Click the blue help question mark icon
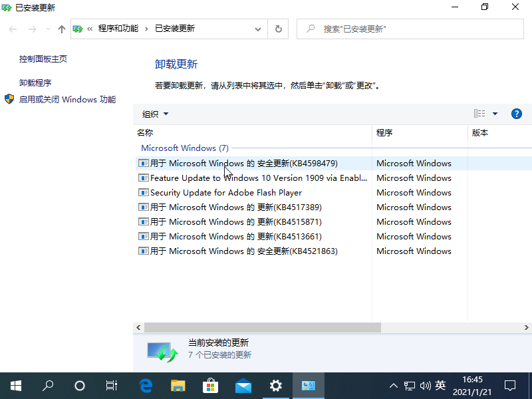This screenshot has height=399, width=532. pyautogui.click(x=516, y=114)
